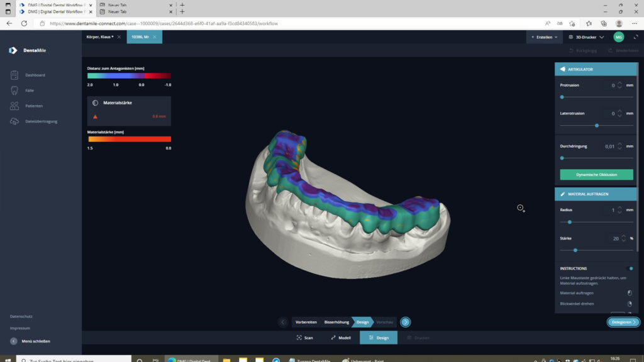
Task: Go to previous workflow step arrow
Action: tap(283, 322)
